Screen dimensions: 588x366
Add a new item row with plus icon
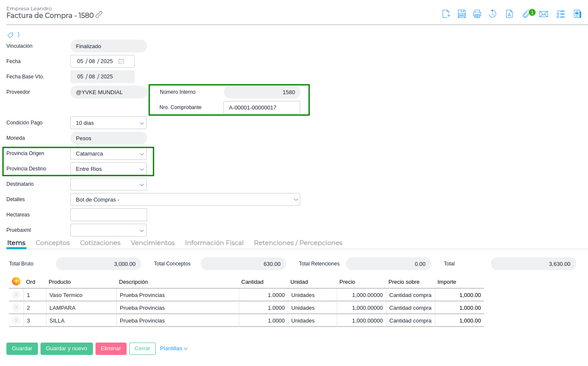[16, 281]
